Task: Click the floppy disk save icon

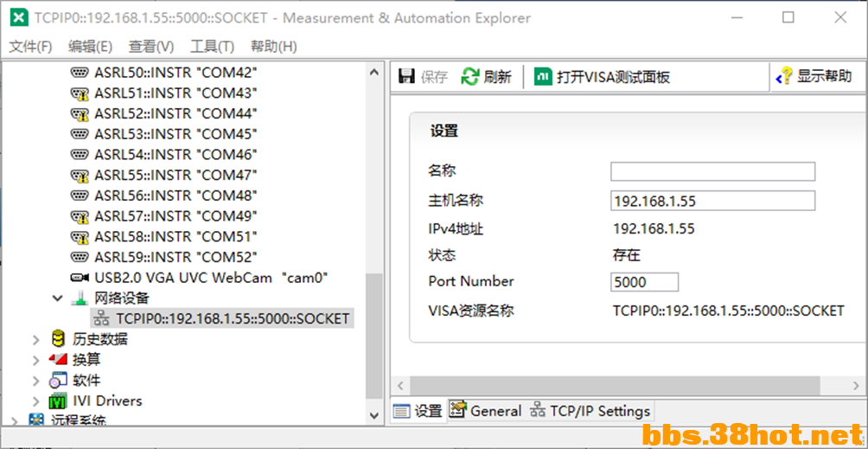Action: click(407, 76)
